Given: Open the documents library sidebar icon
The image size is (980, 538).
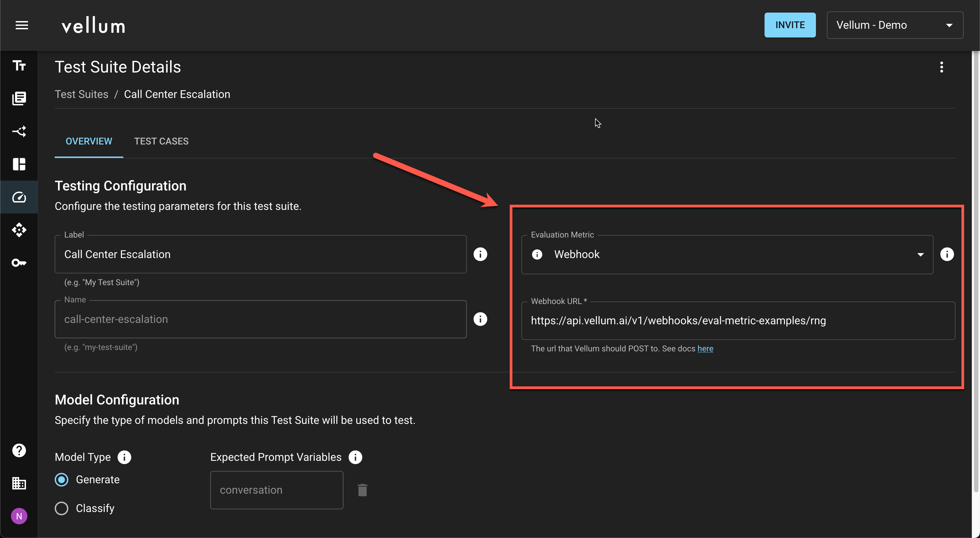Looking at the screenshot, I should click(x=19, y=98).
